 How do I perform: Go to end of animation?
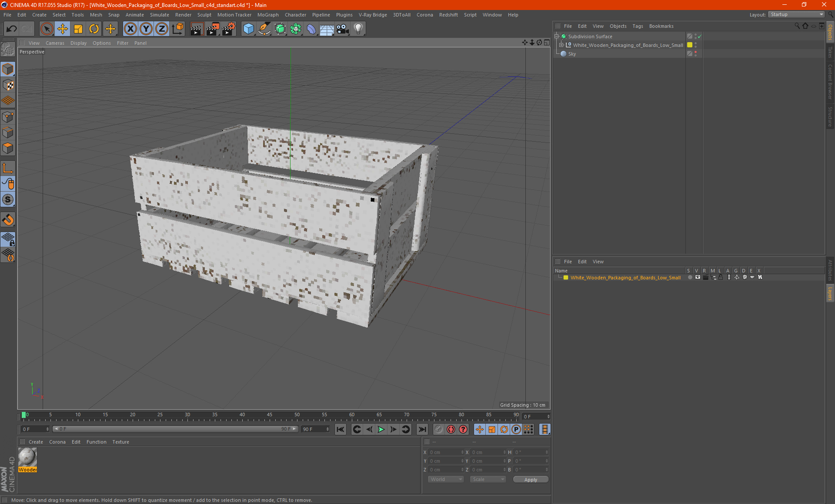(x=422, y=429)
